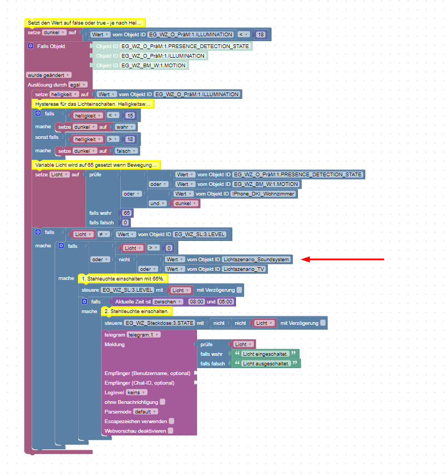
Task: Open the 'falsch' boolean dropdown
Action: click(126, 151)
